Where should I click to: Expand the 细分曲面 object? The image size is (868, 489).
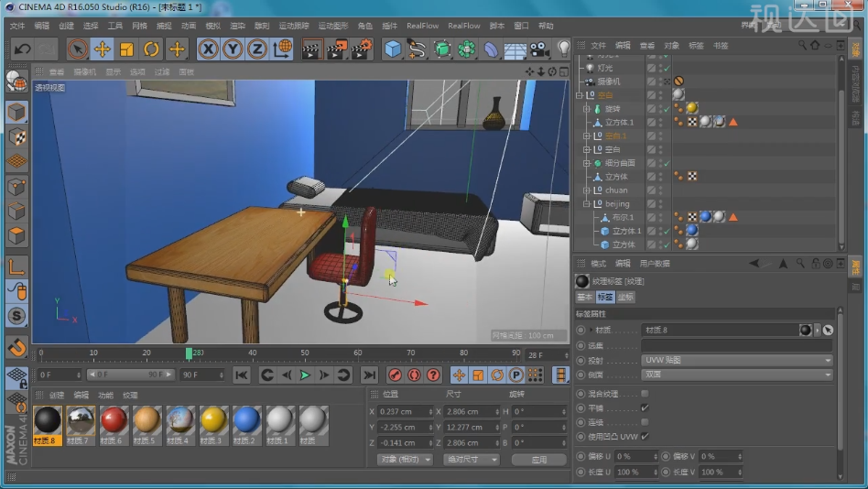(x=587, y=163)
